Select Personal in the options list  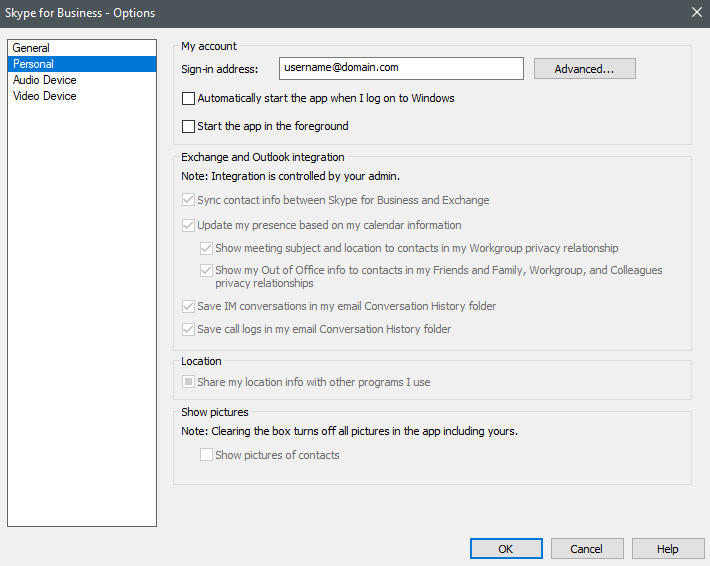coord(82,64)
